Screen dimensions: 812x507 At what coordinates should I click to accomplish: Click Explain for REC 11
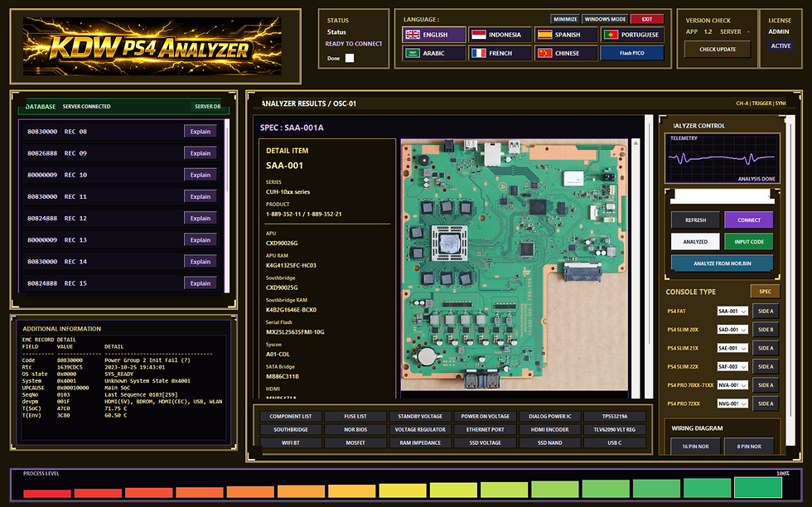tap(200, 197)
